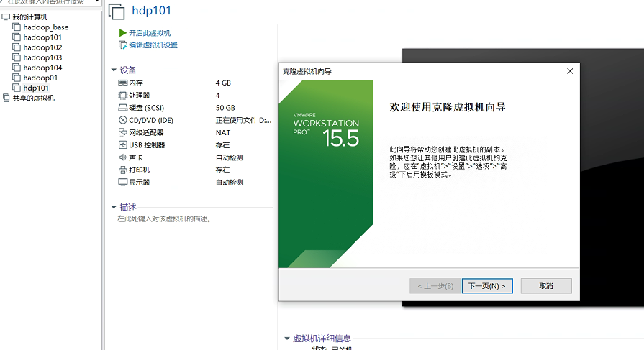
Task: Select hadoop_base in the VM library
Action: click(46, 27)
